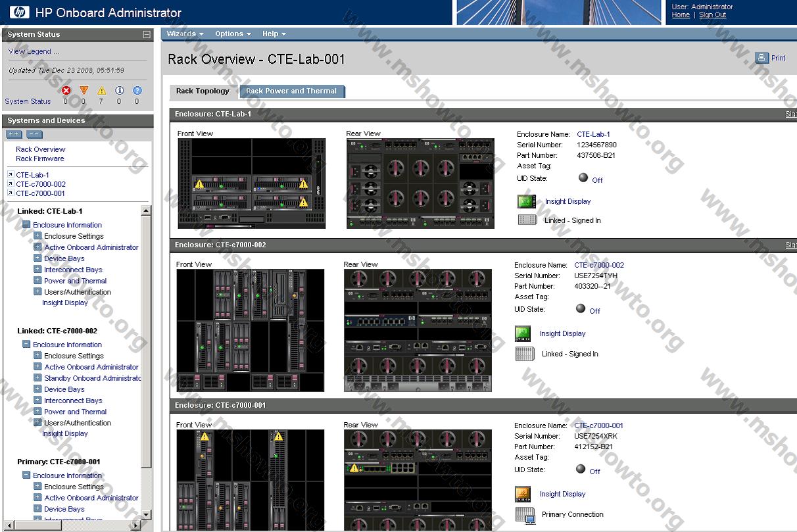This screenshot has width=797, height=532.
Task: Click the tree panel scrollbar down arrow
Action: pos(146,514)
